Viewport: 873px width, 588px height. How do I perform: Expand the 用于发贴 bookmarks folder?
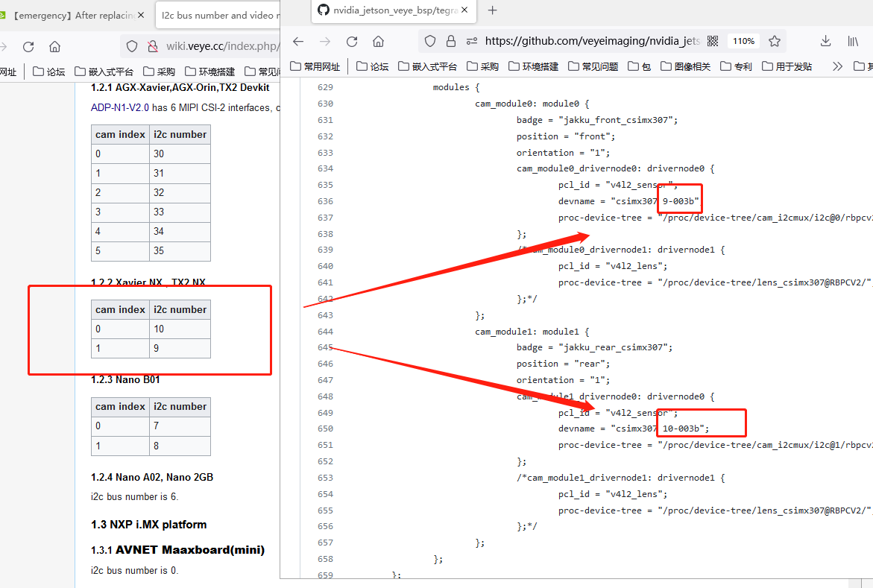787,66
